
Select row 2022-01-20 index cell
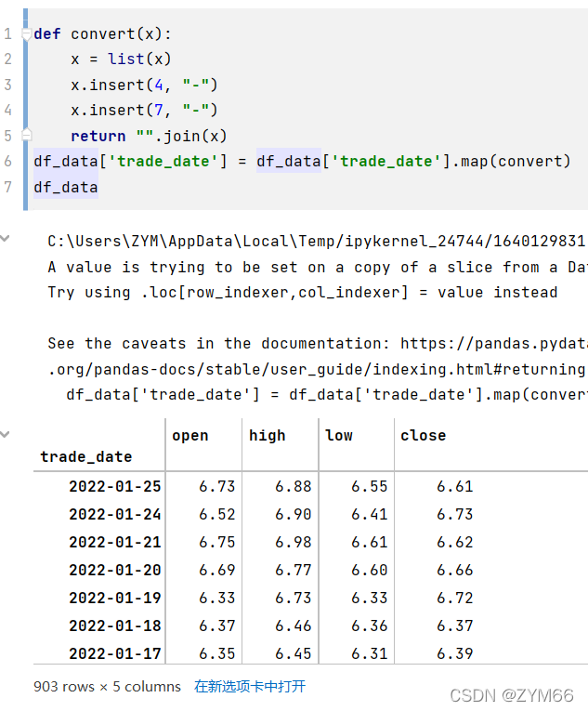[114, 570]
